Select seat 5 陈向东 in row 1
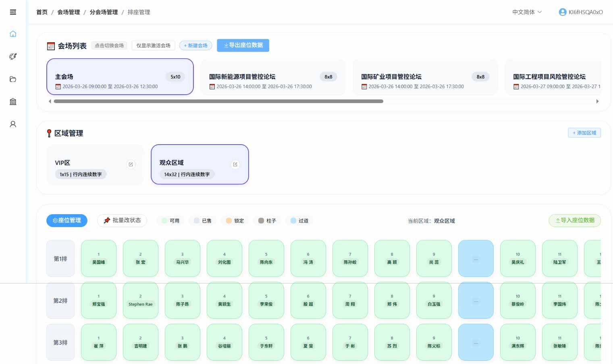The height and width of the screenshot is (364, 613). click(x=266, y=259)
